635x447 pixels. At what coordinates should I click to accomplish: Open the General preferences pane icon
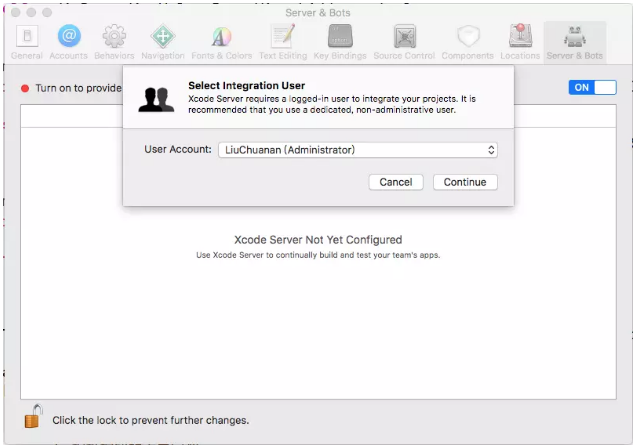coord(27,36)
